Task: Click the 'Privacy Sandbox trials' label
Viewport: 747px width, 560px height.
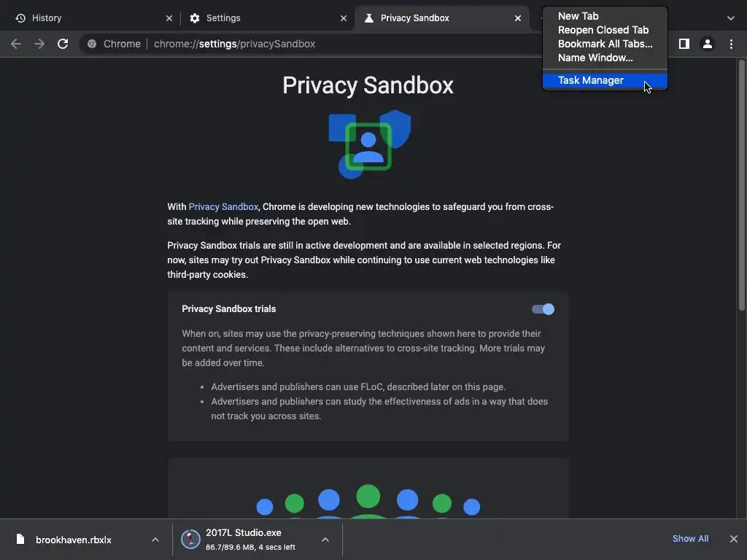Action: coord(228,309)
